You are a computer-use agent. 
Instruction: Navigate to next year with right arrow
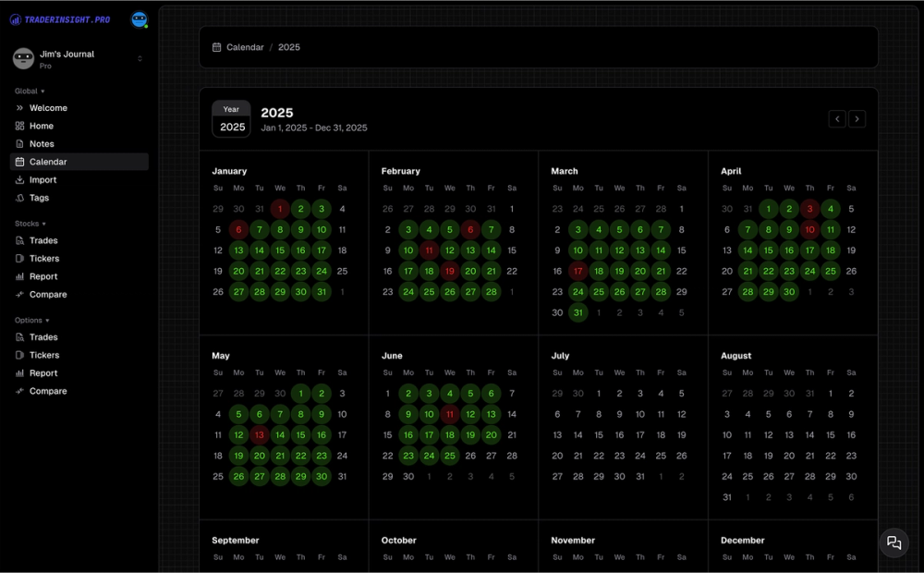point(857,118)
